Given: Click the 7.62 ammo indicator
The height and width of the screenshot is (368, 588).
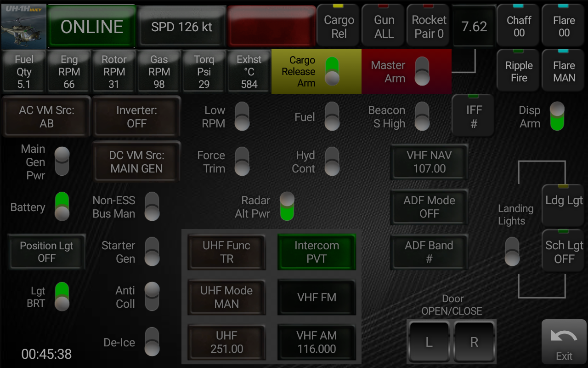Looking at the screenshot, I should pos(474,27).
